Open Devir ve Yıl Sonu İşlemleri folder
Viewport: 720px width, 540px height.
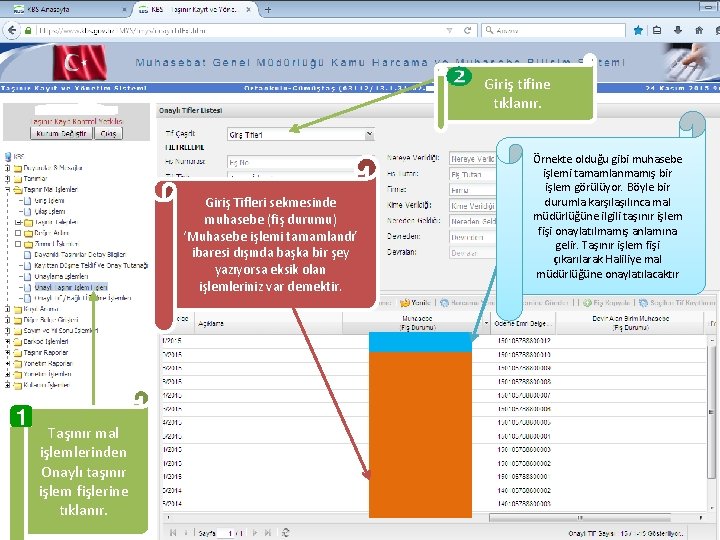click(60, 331)
